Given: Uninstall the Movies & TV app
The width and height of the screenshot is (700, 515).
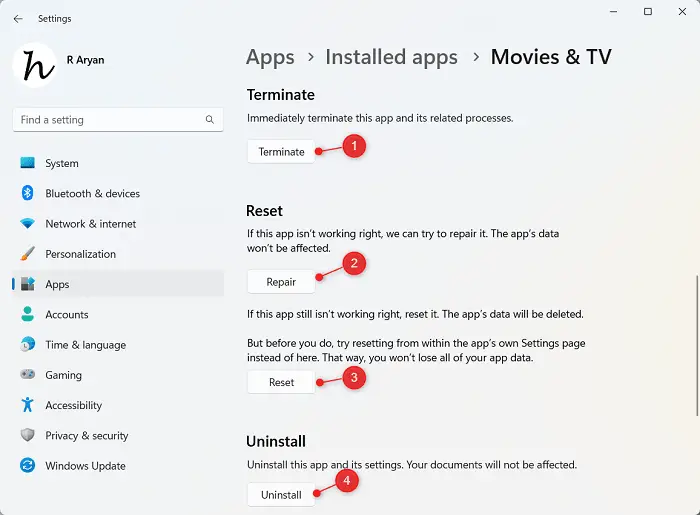Looking at the screenshot, I should 281,495.
